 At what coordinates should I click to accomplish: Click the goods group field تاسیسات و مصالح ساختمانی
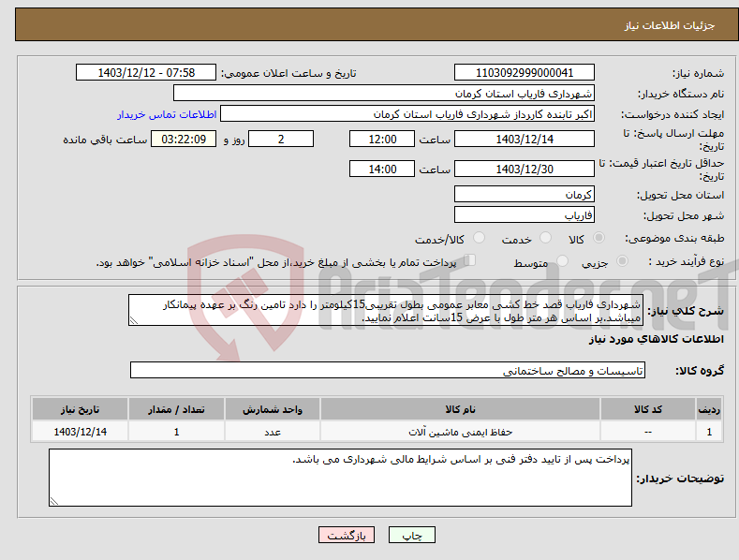388,371
